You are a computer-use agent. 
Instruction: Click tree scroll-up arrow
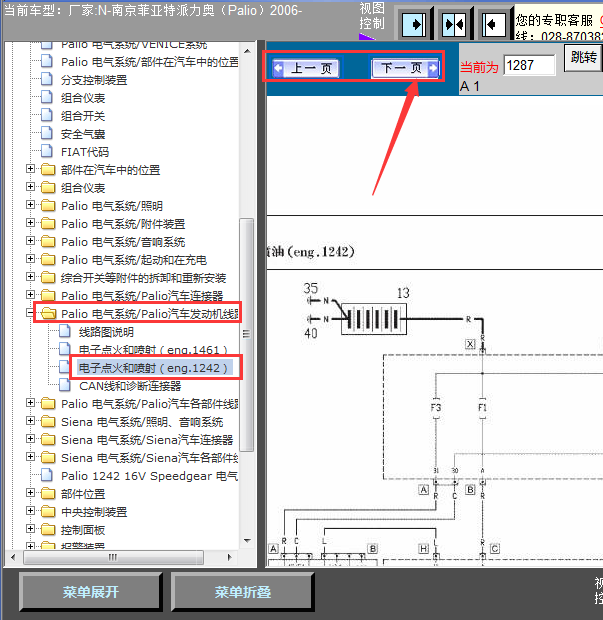248,51
